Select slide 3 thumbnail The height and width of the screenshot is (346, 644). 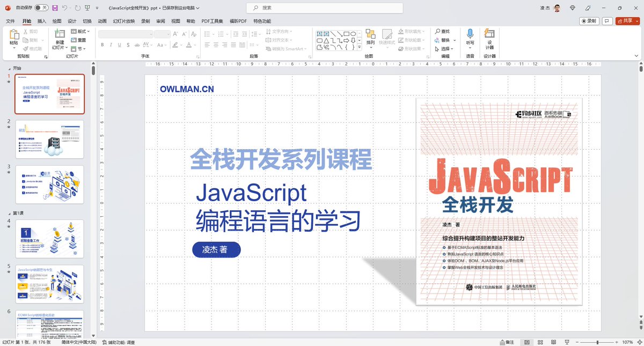pyautogui.click(x=49, y=184)
